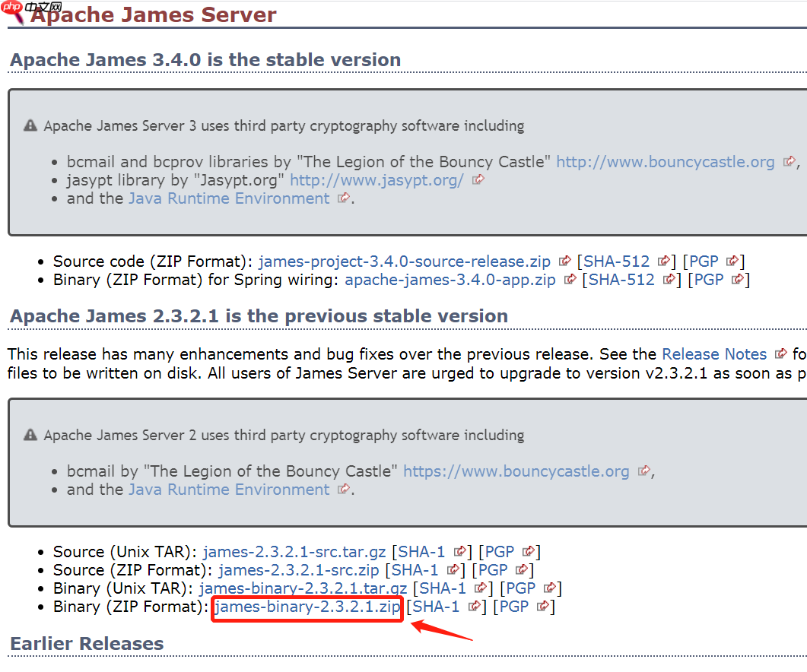The height and width of the screenshot is (672, 807).
Task: Click external-link icon beside Release Notes
Action: pyautogui.click(x=780, y=353)
